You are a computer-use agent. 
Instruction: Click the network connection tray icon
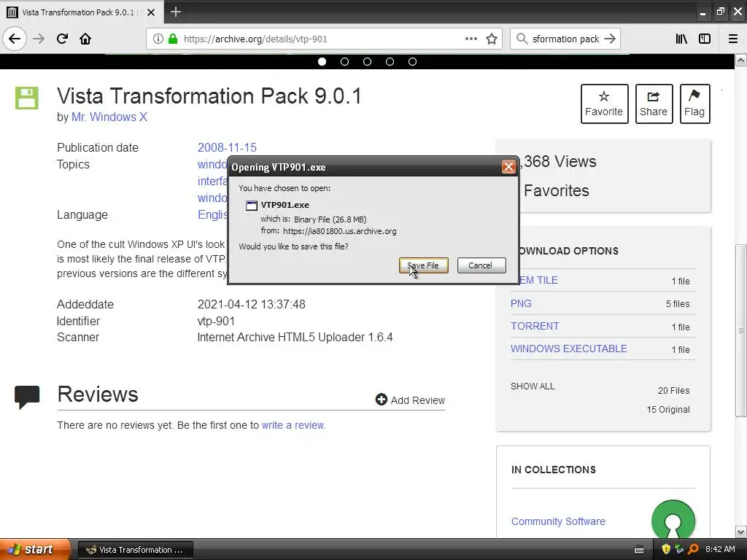(x=679, y=549)
